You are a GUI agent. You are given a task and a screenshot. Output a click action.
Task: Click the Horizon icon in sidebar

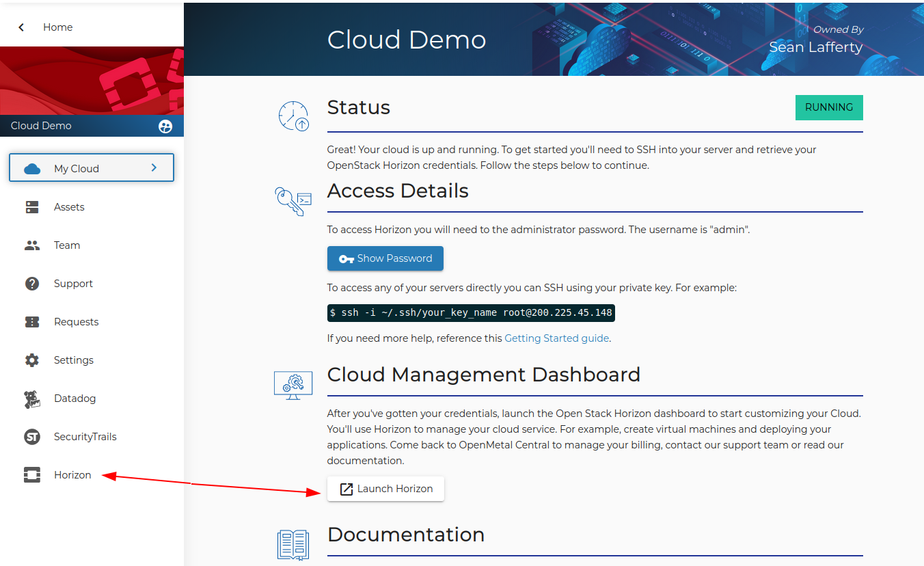(x=32, y=475)
